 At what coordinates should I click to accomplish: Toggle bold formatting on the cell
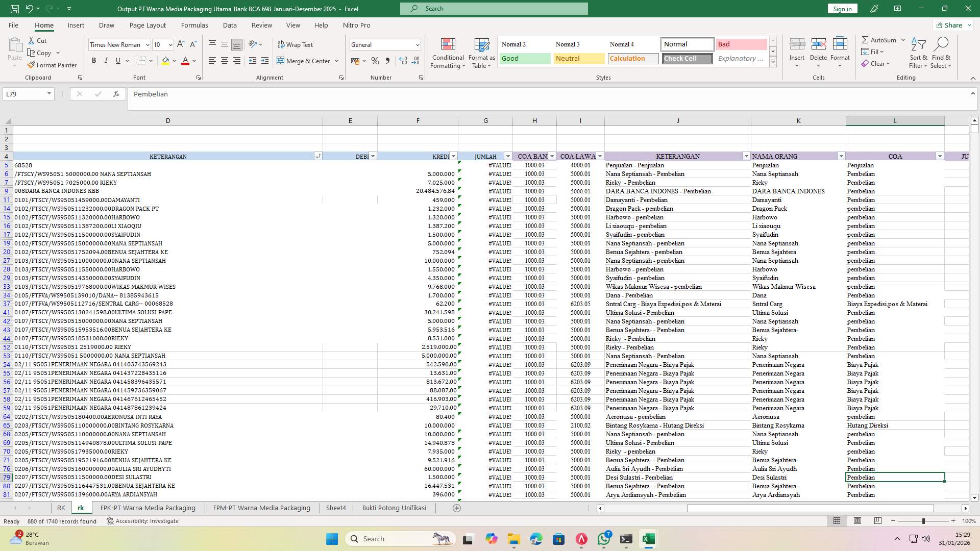93,60
